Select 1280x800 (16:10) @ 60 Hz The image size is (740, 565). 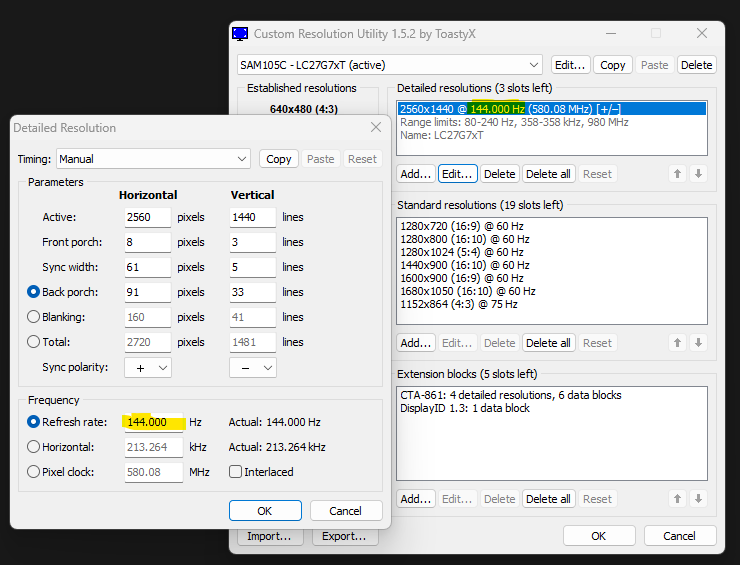552,239
